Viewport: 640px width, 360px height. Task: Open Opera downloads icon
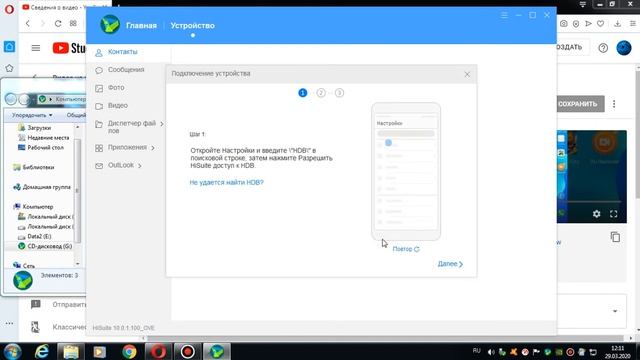tap(618, 24)
